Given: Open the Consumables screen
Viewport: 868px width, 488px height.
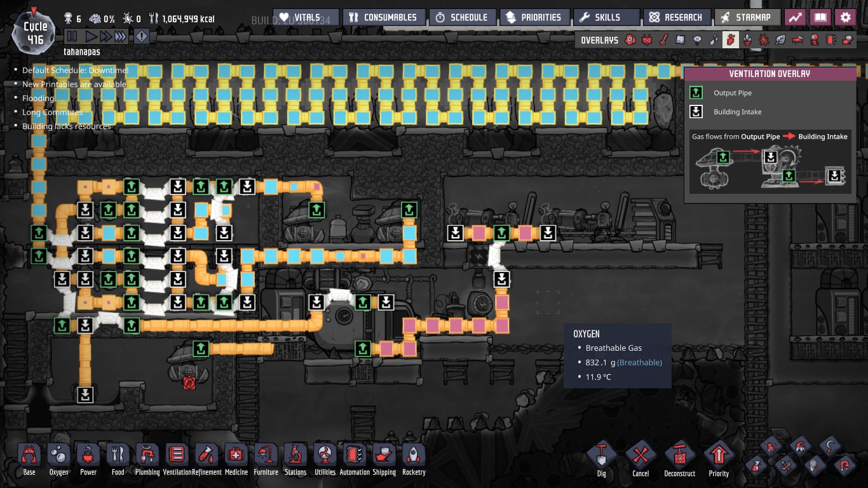Looking at the screenshot, I should click(x=383, y=17).
